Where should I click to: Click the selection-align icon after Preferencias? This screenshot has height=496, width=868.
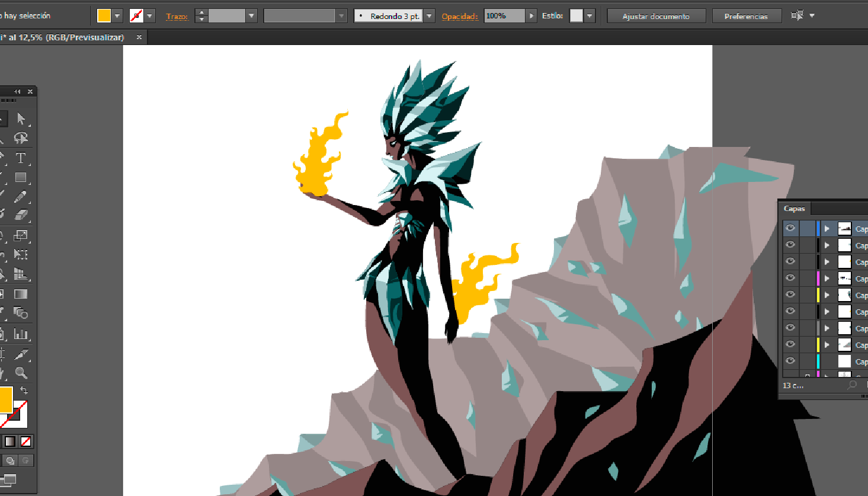tap(797, 15)
